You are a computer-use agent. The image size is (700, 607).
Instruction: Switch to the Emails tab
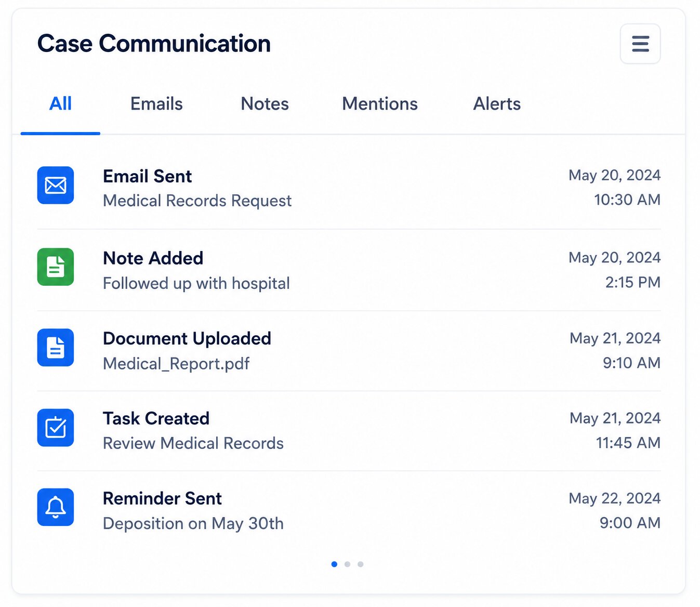click(156, 104)
